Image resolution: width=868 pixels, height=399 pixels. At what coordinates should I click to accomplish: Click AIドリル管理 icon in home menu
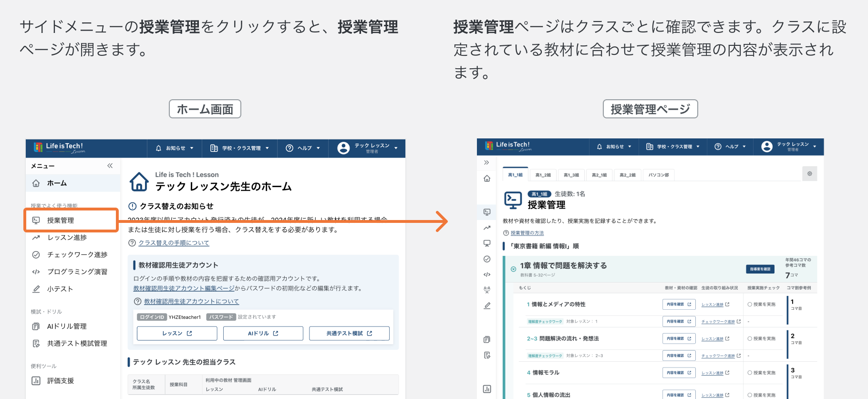pos(36,326)
